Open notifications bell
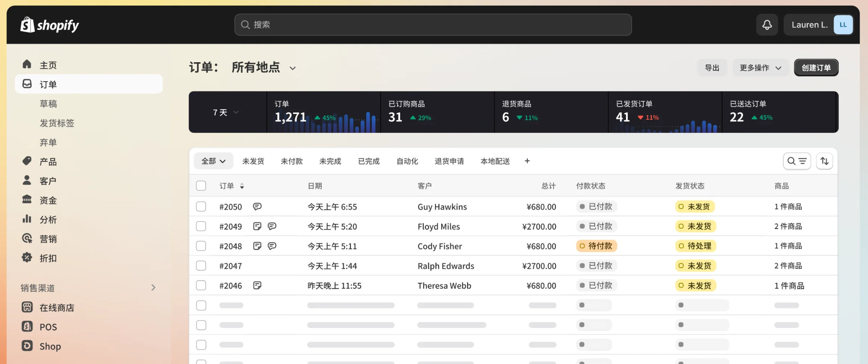 (x=767, y=25)
